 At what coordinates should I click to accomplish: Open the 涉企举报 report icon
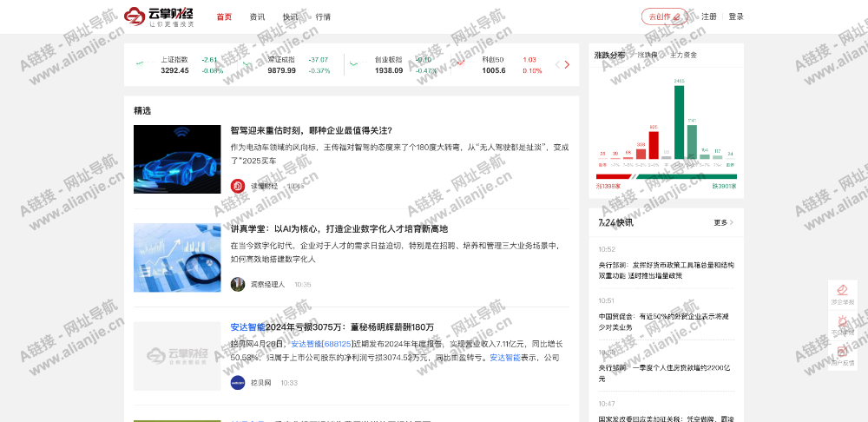tap(843, 294)
